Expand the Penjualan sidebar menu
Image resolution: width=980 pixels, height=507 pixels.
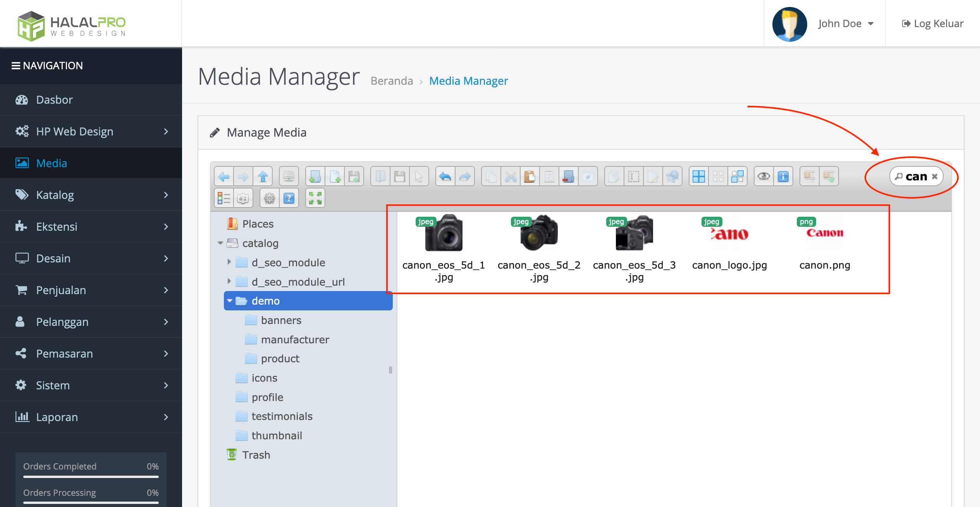click(91, 290)
